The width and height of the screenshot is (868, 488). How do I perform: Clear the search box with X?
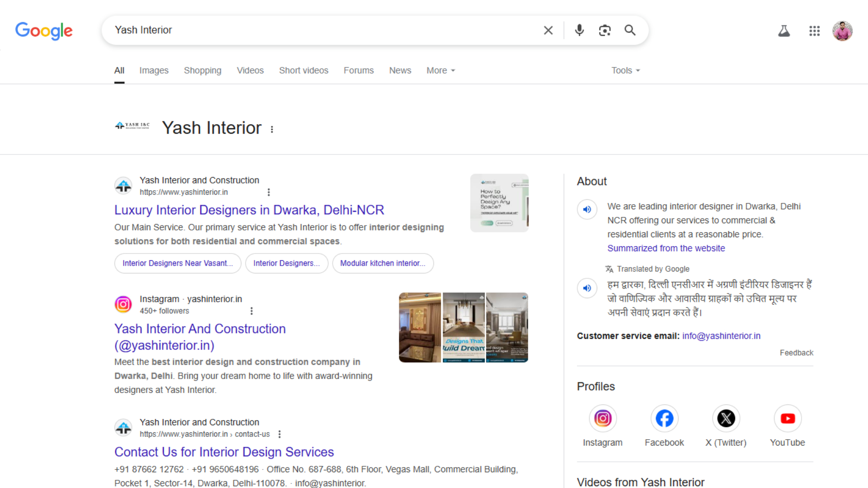pos(548,30)
